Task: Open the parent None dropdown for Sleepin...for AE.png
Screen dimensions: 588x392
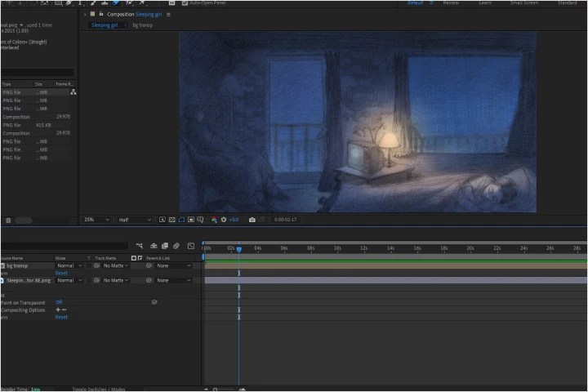Action: (174, 280)
